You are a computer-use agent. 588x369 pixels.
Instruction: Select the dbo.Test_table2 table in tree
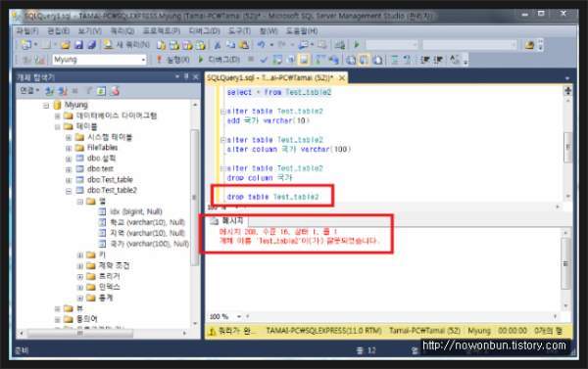coord(112,190)
